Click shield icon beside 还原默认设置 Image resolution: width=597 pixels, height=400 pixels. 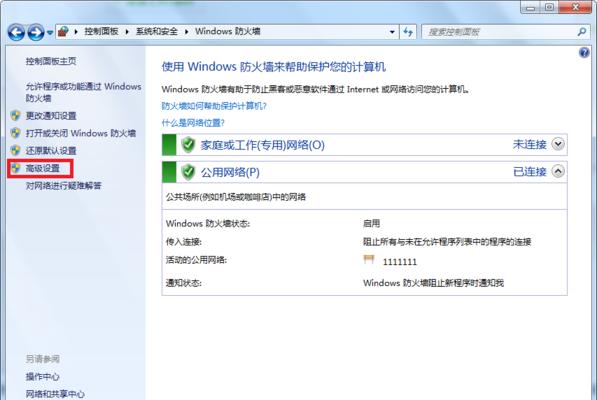tap(16, 150)
